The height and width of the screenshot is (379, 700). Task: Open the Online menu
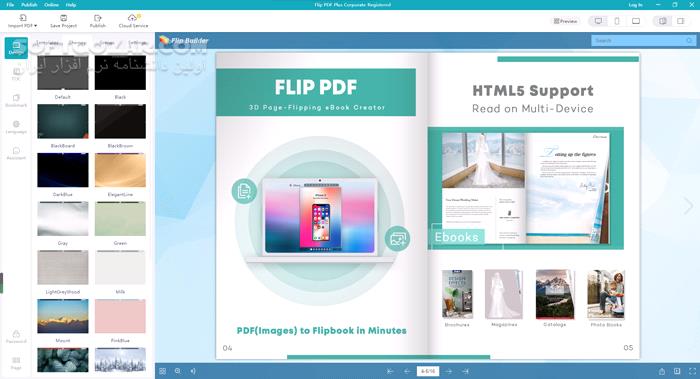pos(51,4)
